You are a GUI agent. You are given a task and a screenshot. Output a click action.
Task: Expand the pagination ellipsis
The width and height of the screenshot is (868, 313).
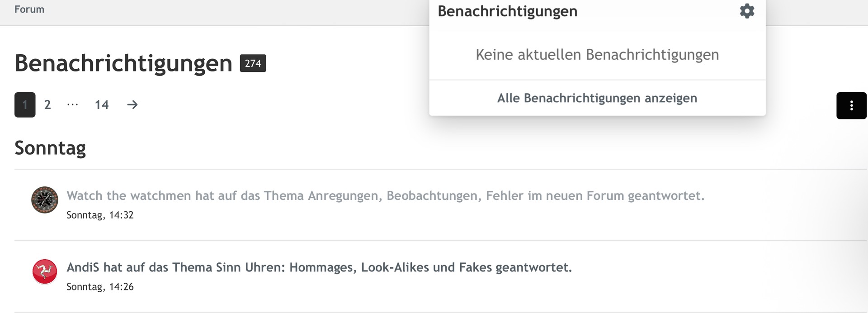point(72,105)
